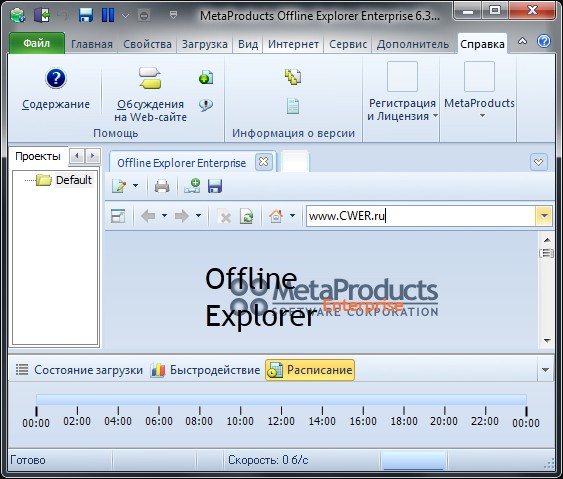
Task: Open the address bar URL dropdown
Action: pos(544,216)
